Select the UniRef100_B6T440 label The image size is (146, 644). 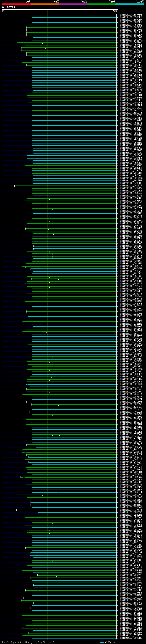pyautogui.click(x=131, y=82)
